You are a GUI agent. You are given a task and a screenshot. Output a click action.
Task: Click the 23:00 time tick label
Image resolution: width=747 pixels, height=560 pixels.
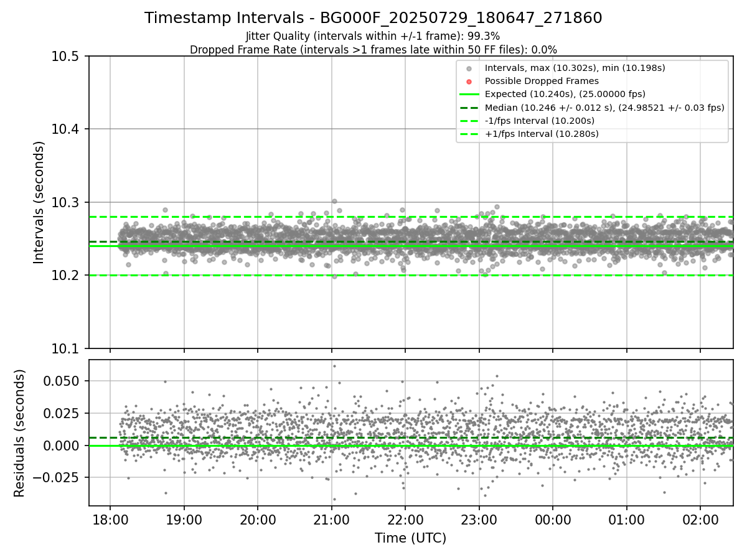pyautogui.click(x=479, y=519)
